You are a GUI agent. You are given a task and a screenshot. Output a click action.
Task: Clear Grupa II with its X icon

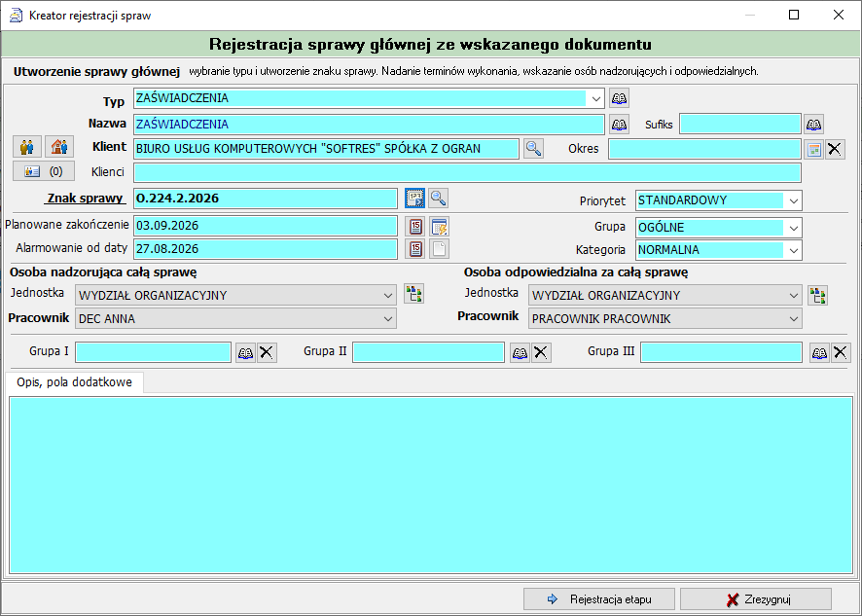(x=541, y=352)
